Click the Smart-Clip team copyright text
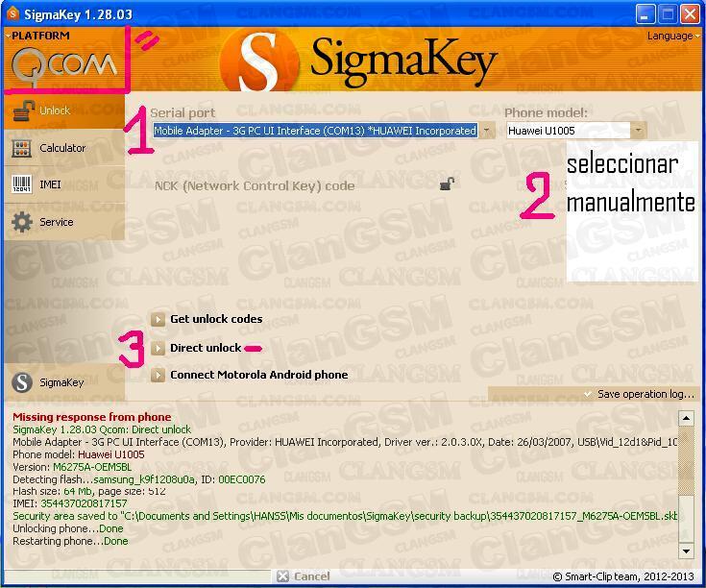The image size is (706, 588). [x=623, y=576]
